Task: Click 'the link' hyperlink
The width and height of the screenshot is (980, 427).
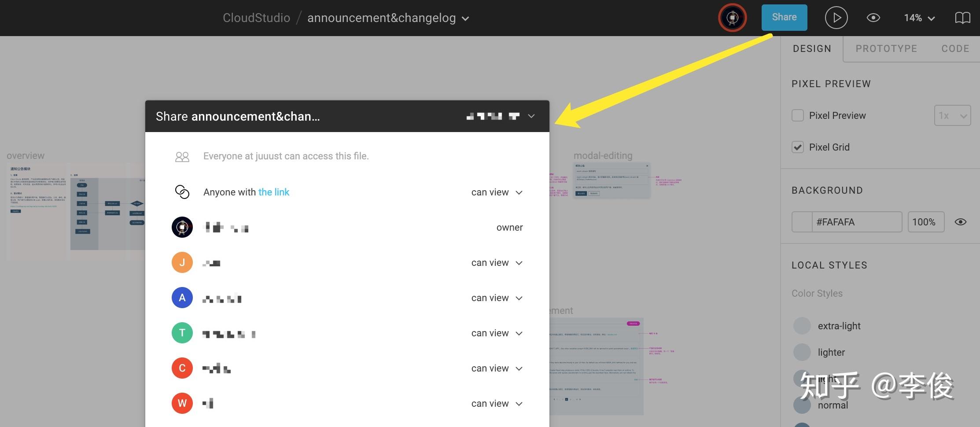Action: [274, 192]
